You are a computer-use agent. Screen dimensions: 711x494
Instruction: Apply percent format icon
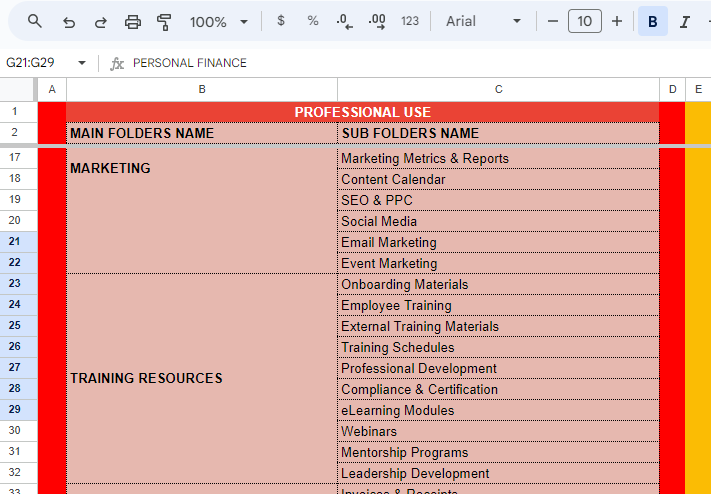pyautogui.click(x=313, y=20)
